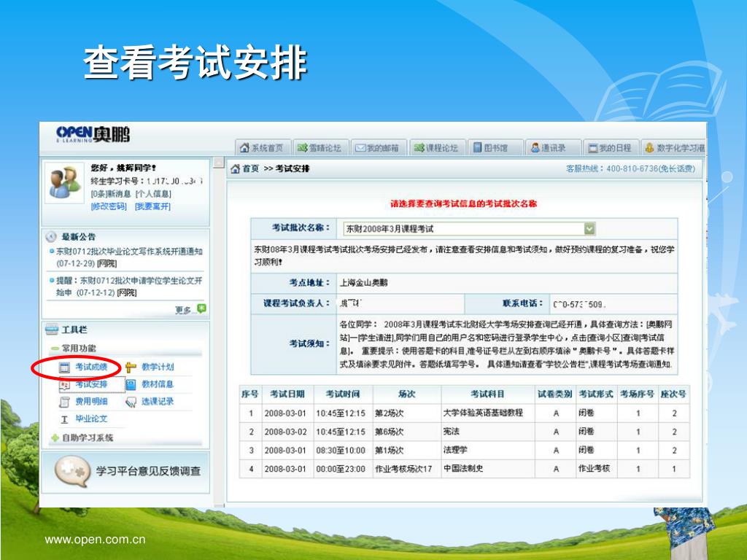Click the 考场序号 column header
The width and height of the screenshot is (747, 560).
click(x=637, y=394)
